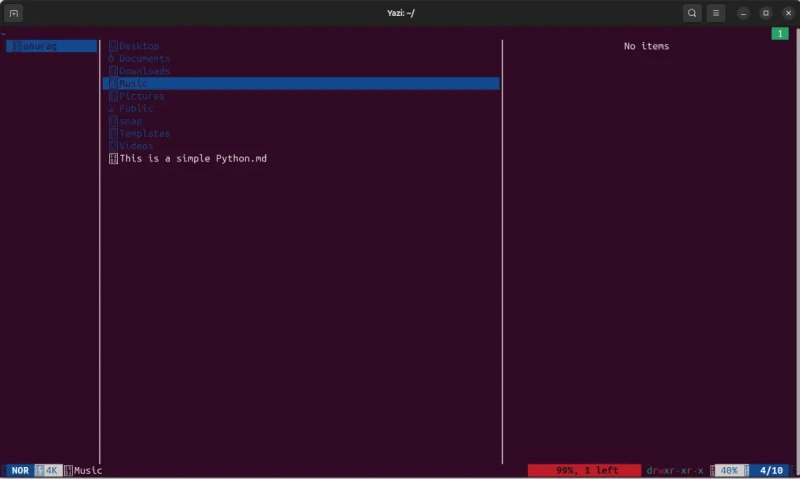Click the folder icon beside Desktop

(x=113, y=46)
